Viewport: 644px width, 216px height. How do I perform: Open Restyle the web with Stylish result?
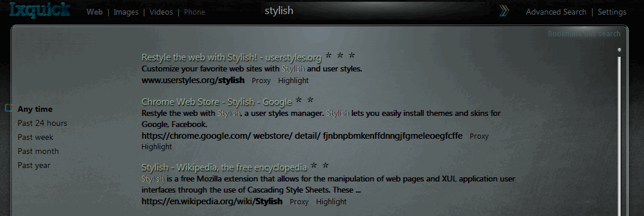pyautogui.click(x=231, y=57)
